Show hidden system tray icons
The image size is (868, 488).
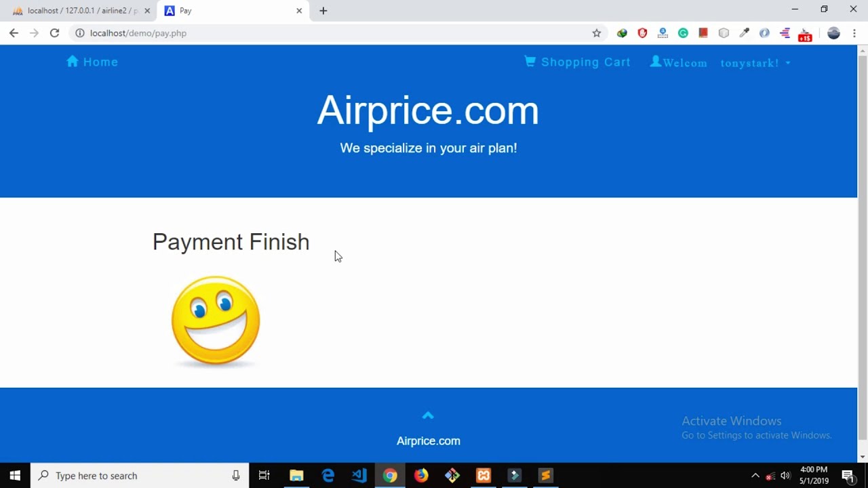click(755, 475)
